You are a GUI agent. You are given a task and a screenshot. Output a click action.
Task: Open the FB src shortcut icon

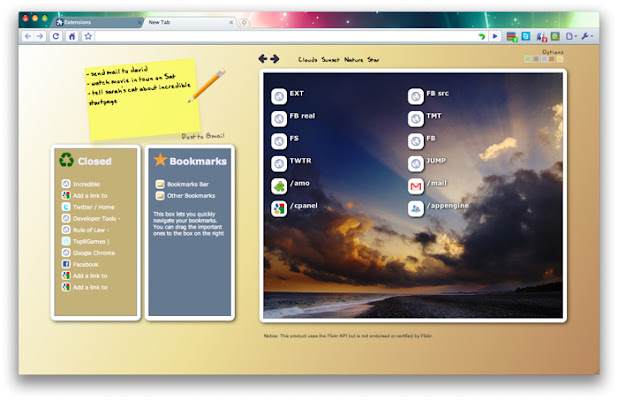(416, 96)
